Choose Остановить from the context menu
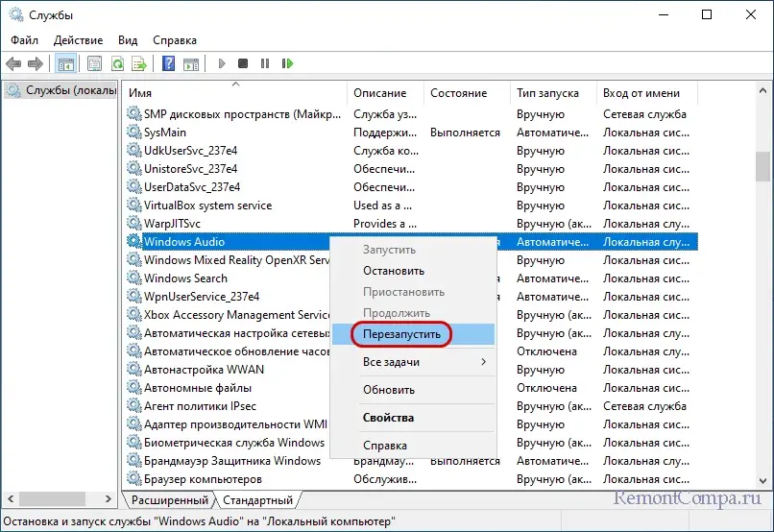This screenshot has width=774, height=532. [x=393, y=271]
